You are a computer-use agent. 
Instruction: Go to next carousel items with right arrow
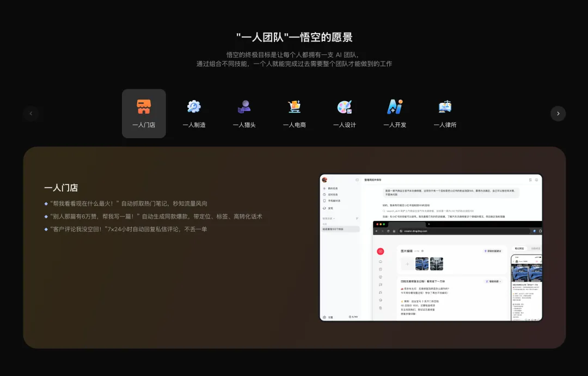(x=558, y=114)
